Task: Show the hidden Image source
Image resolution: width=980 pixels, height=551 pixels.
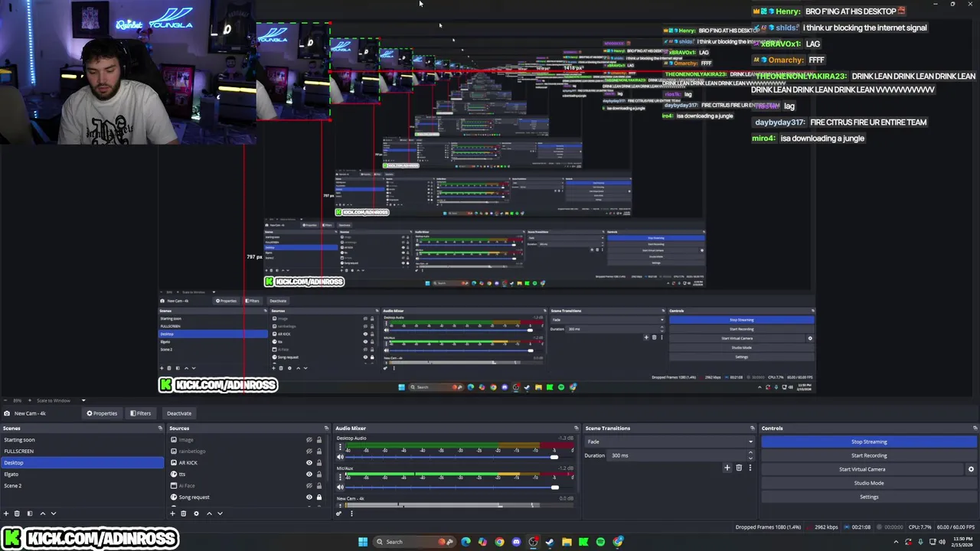Action: point(309,440)
